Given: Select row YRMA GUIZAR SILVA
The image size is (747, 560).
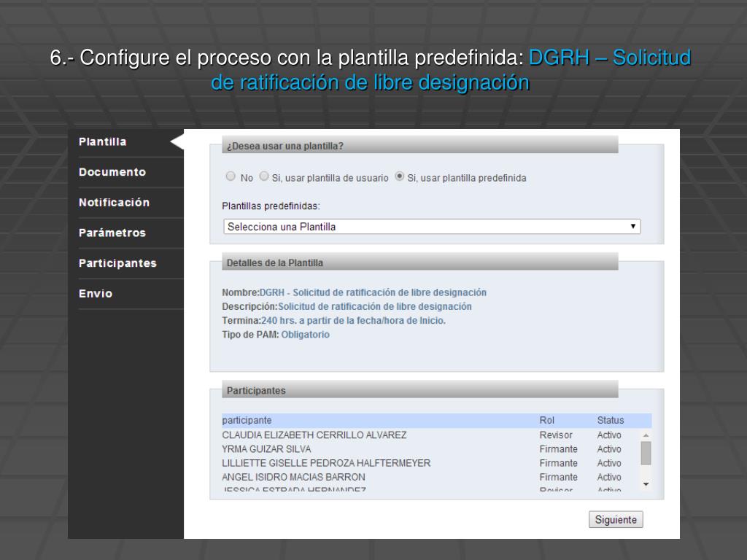Looking at the screenshot, I should coord(431,449).
